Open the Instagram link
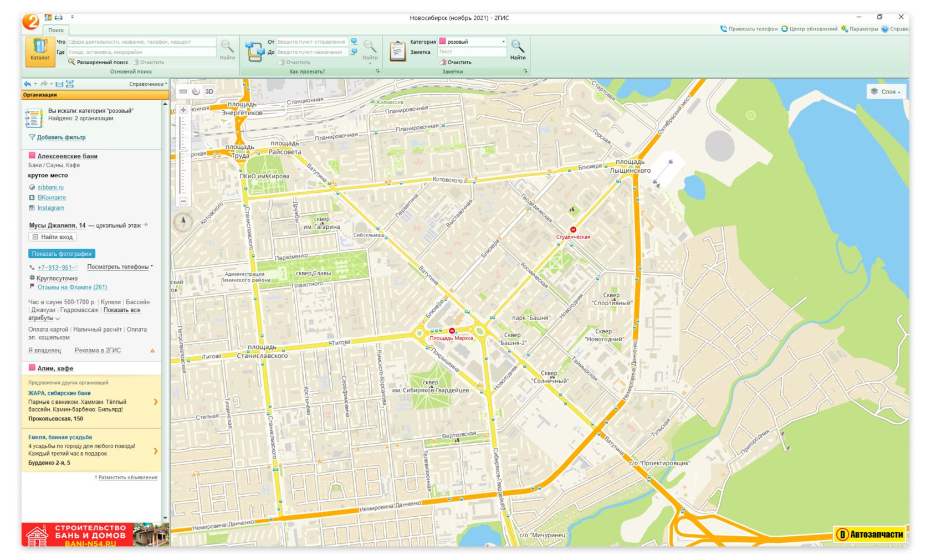This screenshot has width=931, height=560. point(51,208)
